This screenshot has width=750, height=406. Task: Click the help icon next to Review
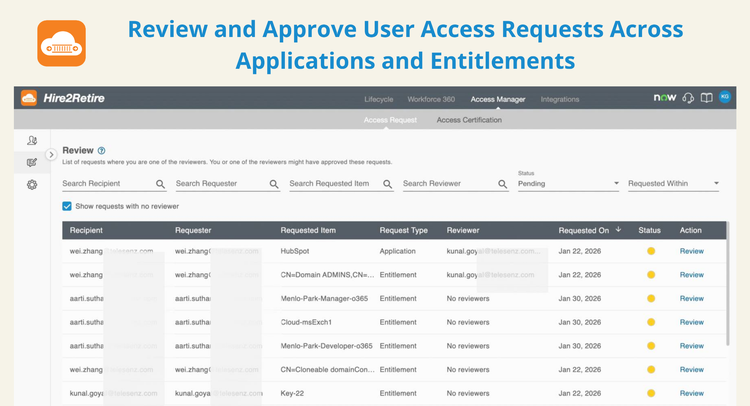tap(101, 151)
